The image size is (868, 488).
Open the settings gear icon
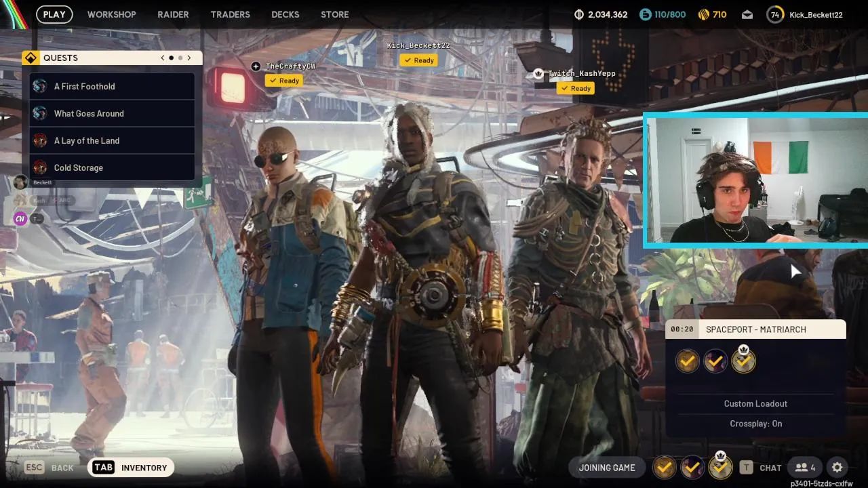click(837, 468)
